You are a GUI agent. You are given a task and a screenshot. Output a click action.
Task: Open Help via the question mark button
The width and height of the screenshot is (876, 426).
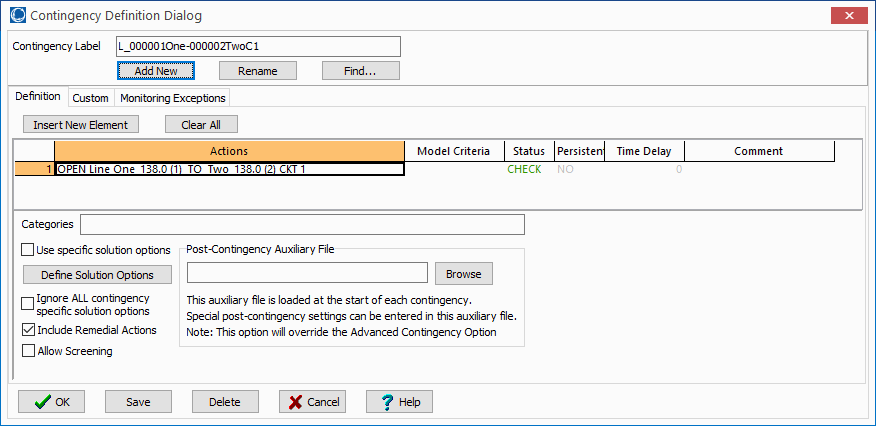[x=399, y=402]
